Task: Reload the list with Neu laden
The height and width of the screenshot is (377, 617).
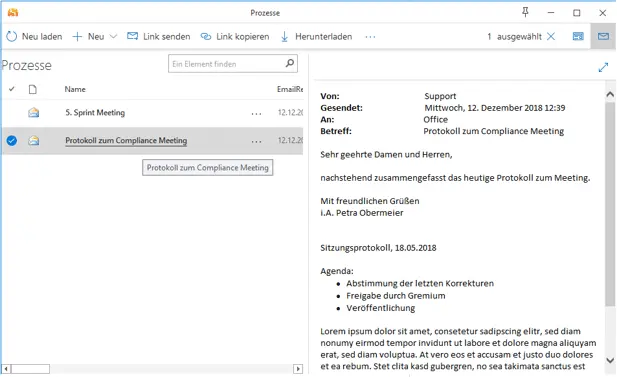Action: tap(34, 37)
